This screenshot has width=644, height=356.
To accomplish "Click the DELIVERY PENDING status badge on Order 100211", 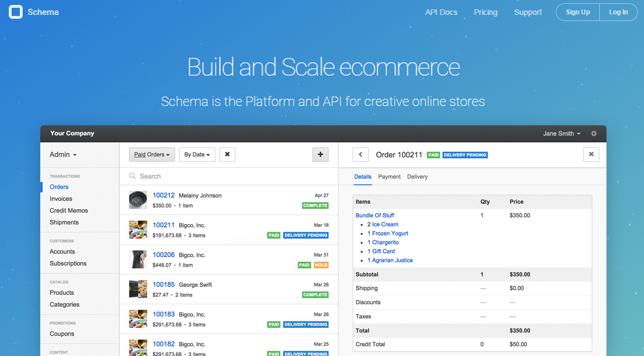I will pyautogui.click(x=465, y=155).
